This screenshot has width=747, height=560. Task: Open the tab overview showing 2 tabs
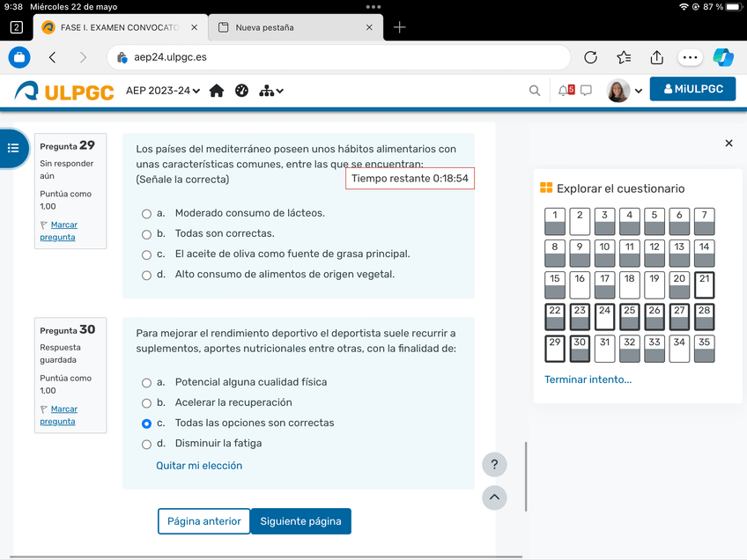pos(16,27)
